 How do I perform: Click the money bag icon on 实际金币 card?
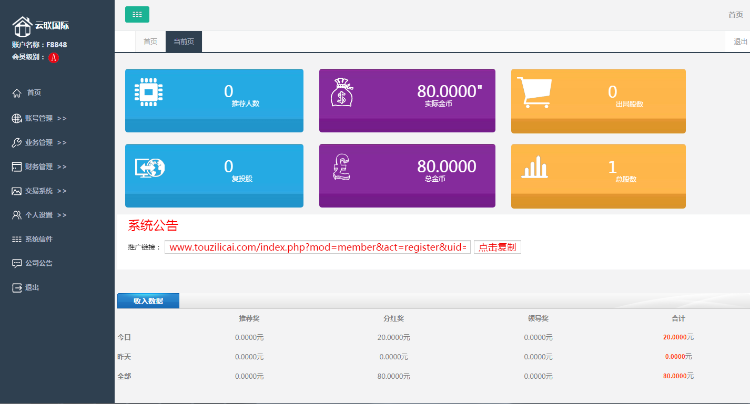(342, 92)
